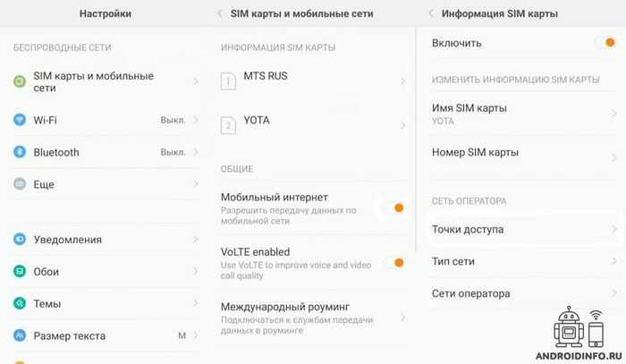Screen dimensions: 626x364
Task: Toggle the VoLTE enabled switch
Action: pyautogui.click(x=393, y=262)
